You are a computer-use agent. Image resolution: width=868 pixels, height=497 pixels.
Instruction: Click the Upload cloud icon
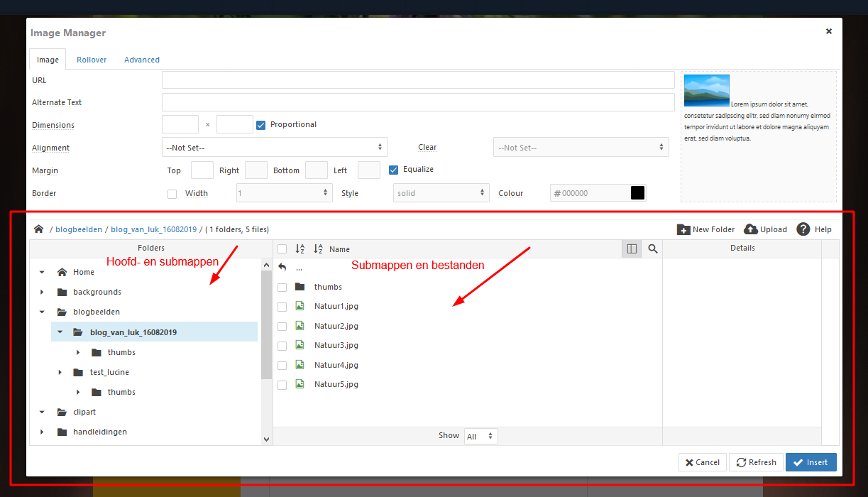tap(751, 229)
